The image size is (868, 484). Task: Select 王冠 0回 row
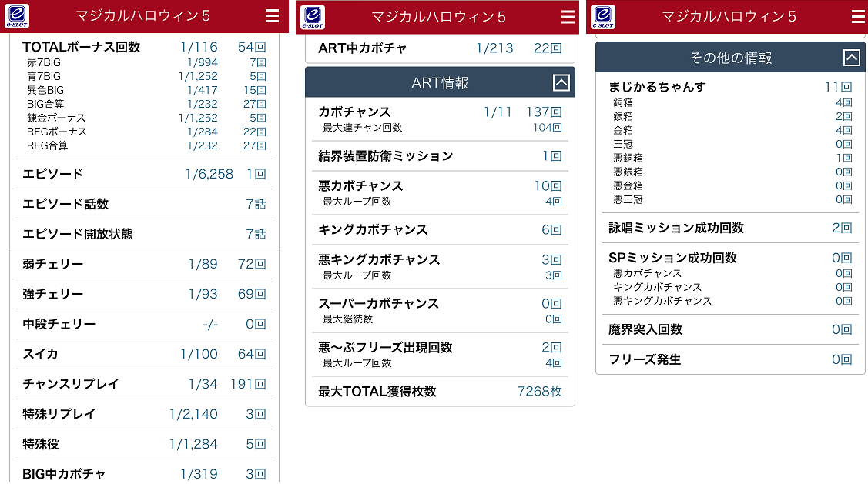click(730, 144)
